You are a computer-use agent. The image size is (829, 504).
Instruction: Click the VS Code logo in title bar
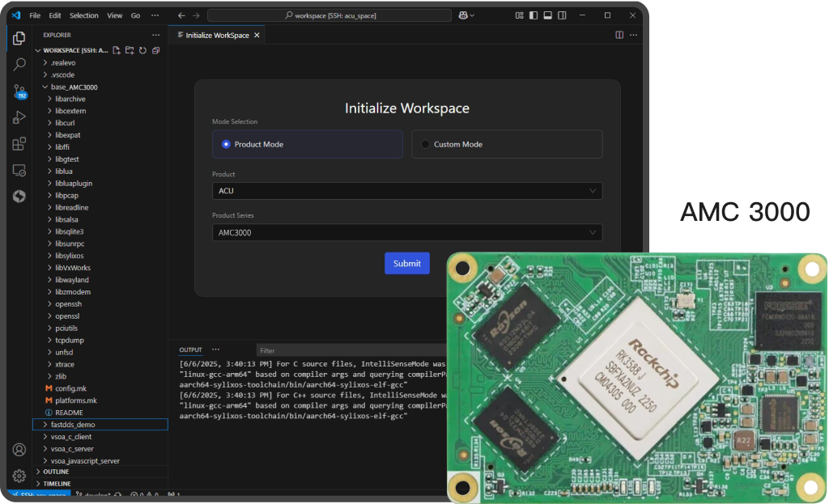(x=16, y=15)
